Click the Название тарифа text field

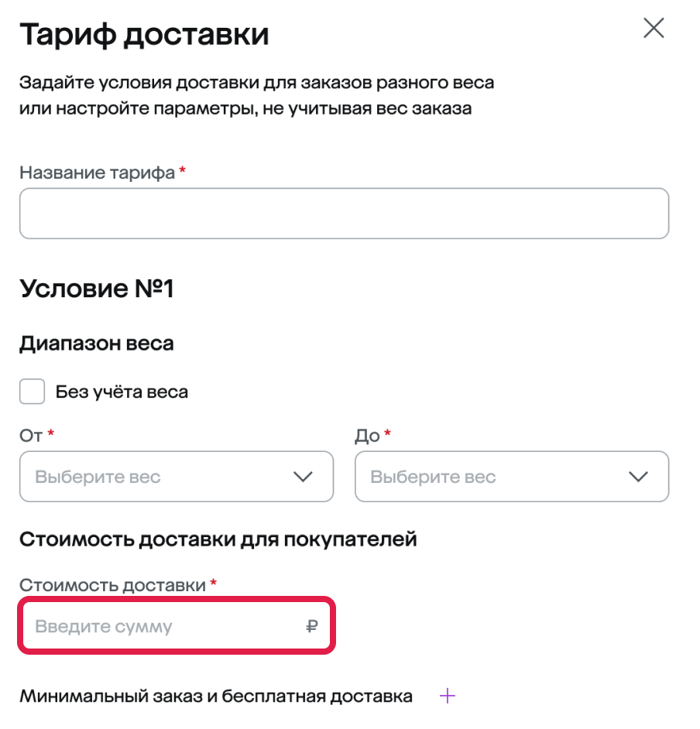point(344,213)
